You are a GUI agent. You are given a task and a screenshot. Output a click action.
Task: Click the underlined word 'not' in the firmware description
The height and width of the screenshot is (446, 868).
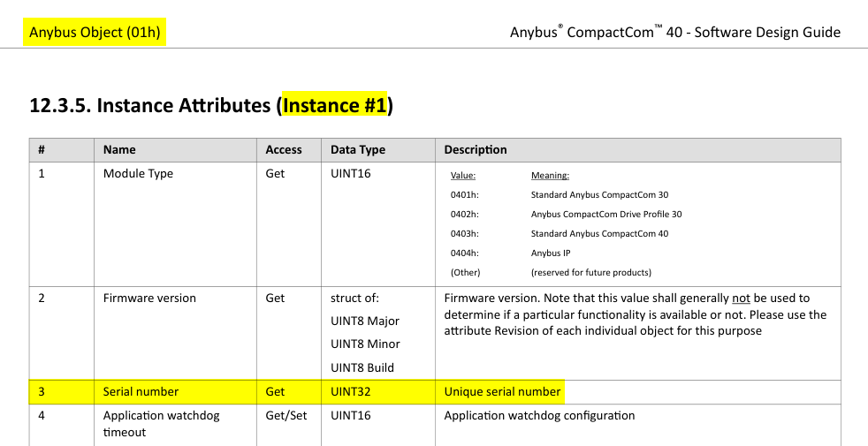pos(741,299)
